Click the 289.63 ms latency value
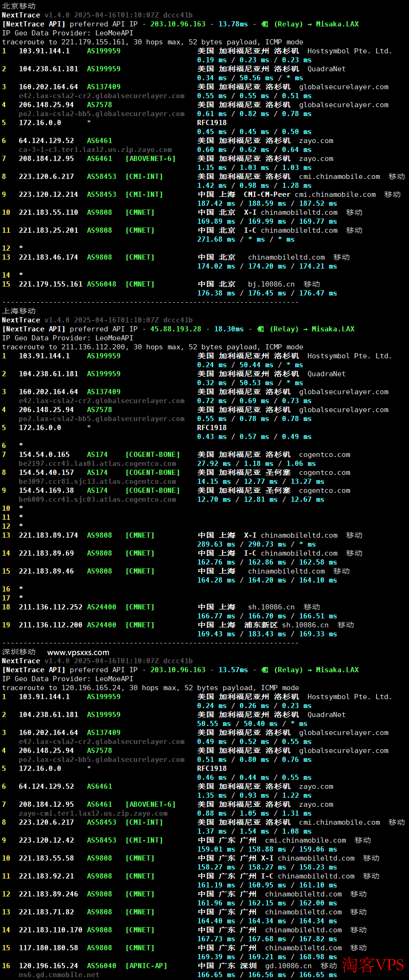Screen dimensions: 409x980 click(216, 544)
